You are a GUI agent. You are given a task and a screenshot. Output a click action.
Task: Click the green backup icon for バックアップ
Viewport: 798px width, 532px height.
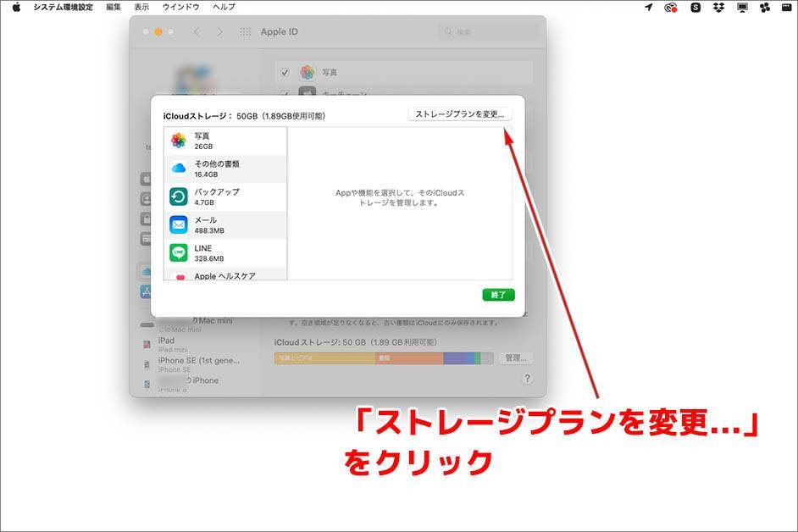[x=179, y=197]
